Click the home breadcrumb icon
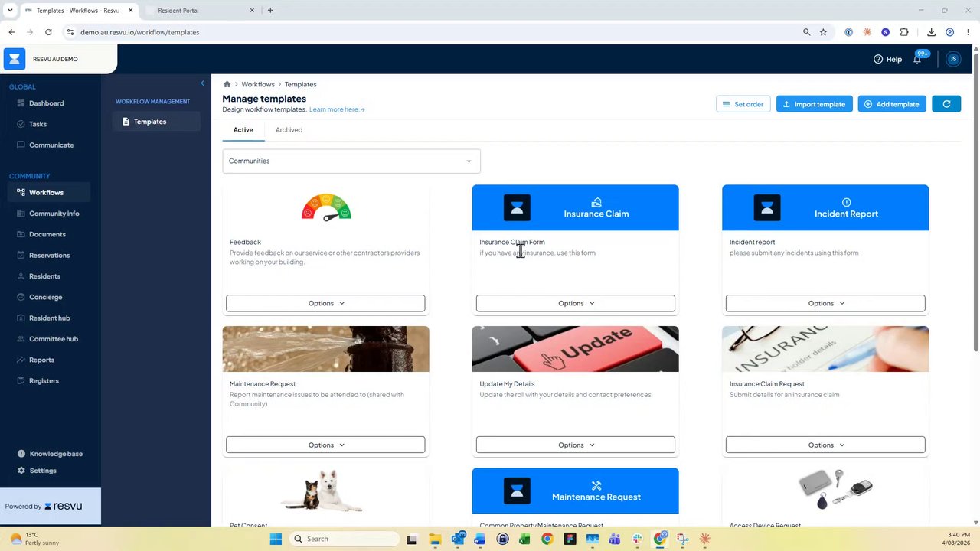The image size is (980, 551). pyautogui.click(x=227, y=84)
